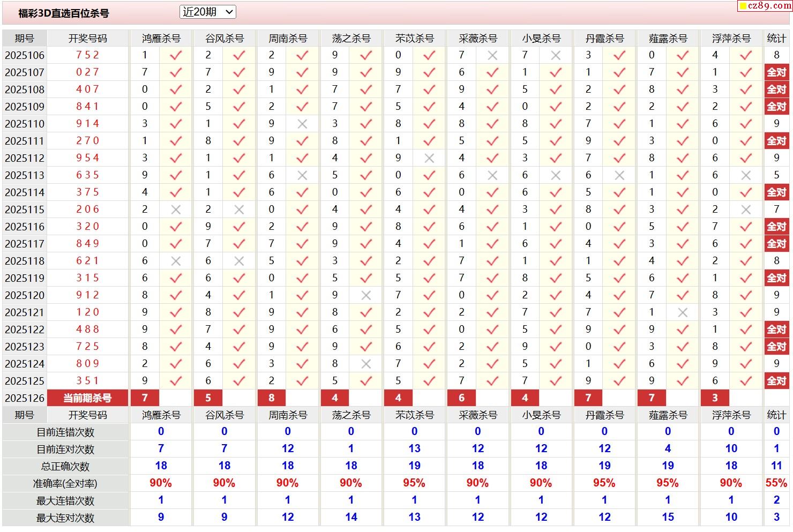Viewport: 793px width, 532px height.
Task: Click red check for 芣苡杀号 in row 2025119
Action: pyautogui.click(x=429, y=278)
